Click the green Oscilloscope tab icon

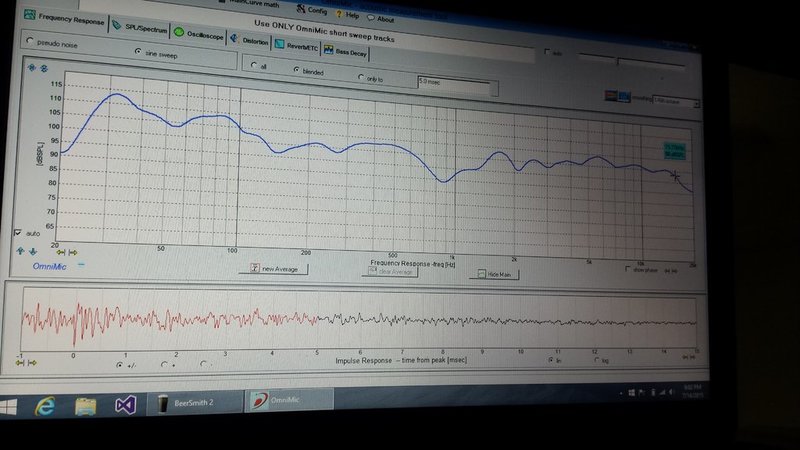(x=179, y=32)
